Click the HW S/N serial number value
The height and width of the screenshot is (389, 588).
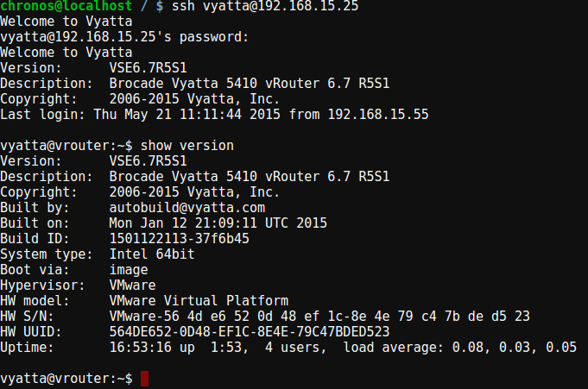pyautogui.click(x=319, y=317)
